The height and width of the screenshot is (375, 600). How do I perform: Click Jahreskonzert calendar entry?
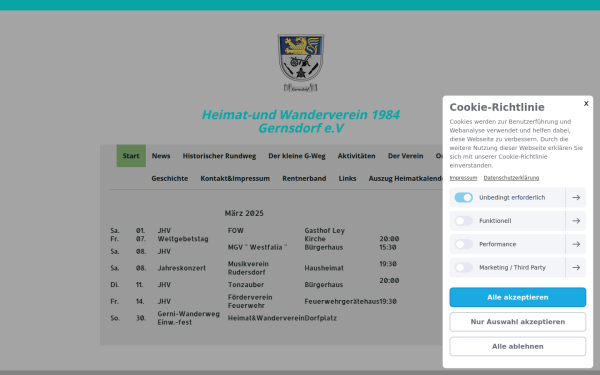(182, 268)
